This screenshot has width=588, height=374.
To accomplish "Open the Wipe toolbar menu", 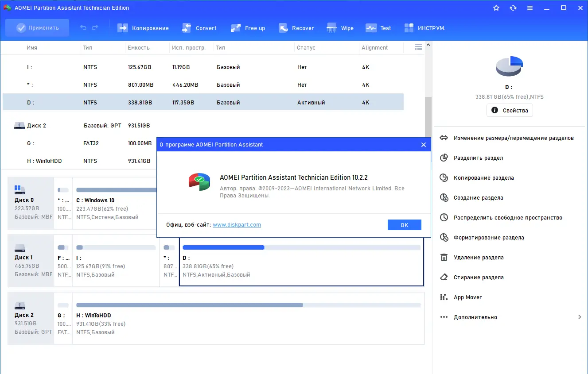I will pos(340,28).
